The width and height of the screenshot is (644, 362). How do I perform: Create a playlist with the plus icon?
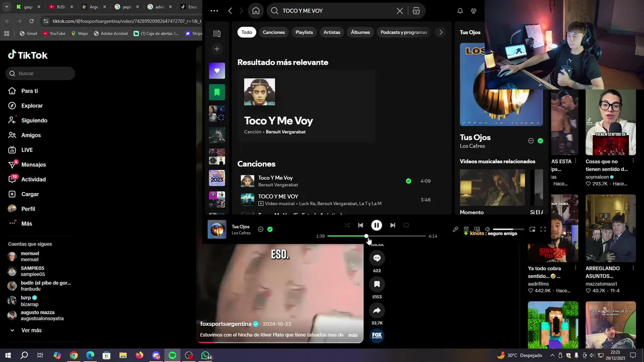pyautogui.click(x=217, y=49)
